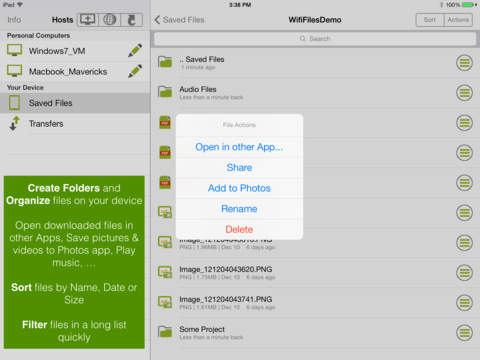Open actions menu for .. Saved Files
Screen dimensions: 480x360
[464, 63]
